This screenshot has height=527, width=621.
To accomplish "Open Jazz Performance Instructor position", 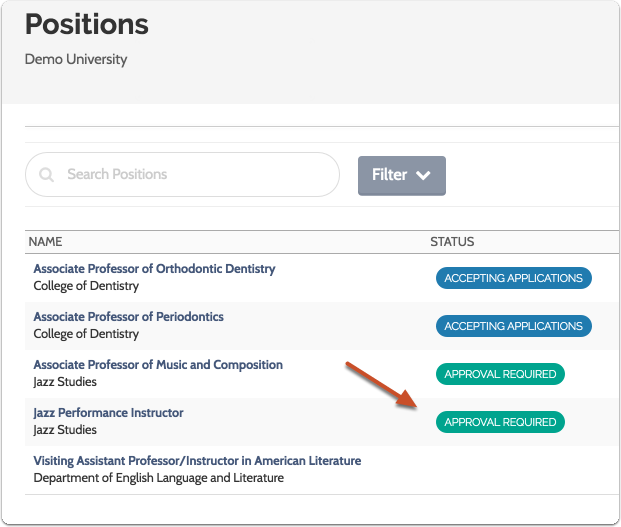I will tap(108, 413).
